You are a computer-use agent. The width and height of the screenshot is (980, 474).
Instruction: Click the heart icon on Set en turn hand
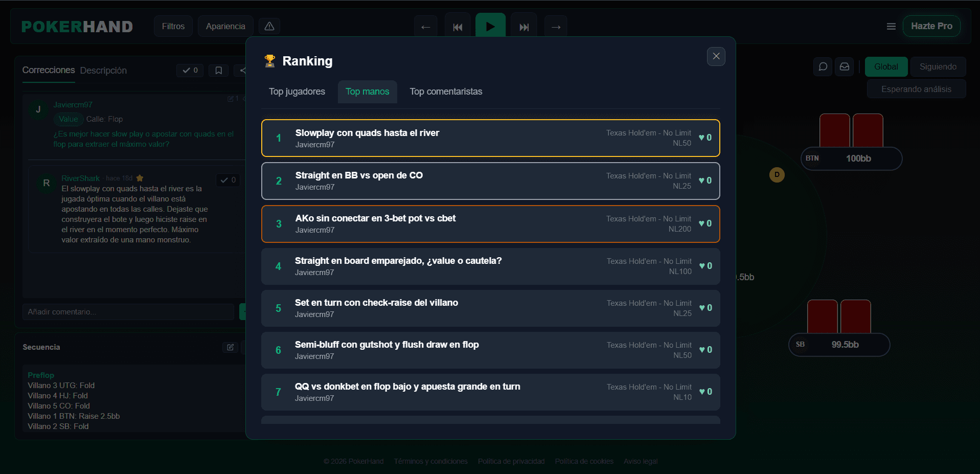tap(702, 308)
